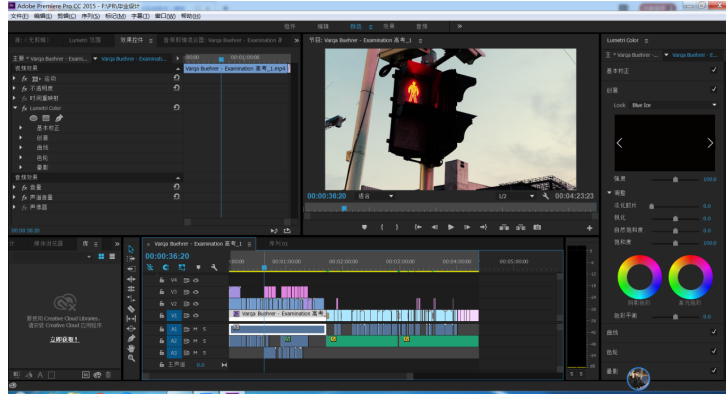Click the 高光色彩 highlight tint color wheel
Image resolution: width=726 pixels, height=398 pixels.
[x=690, y=277]
